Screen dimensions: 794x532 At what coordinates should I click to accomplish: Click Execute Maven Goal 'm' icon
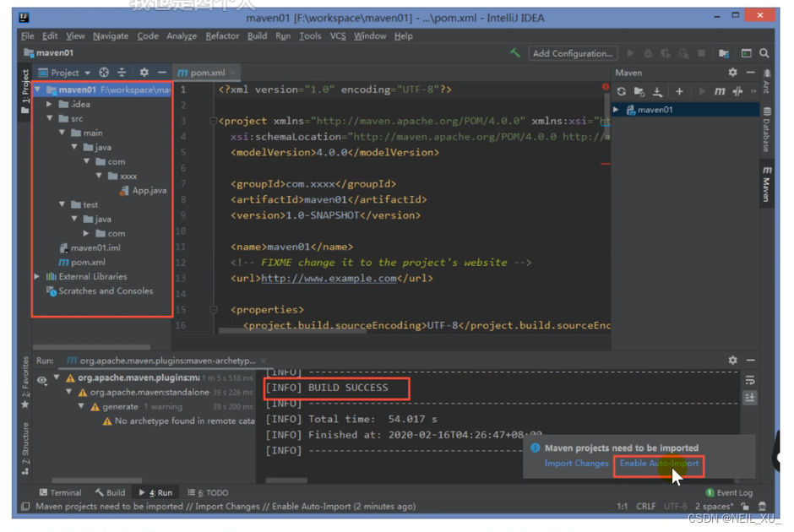pos(720,91)
